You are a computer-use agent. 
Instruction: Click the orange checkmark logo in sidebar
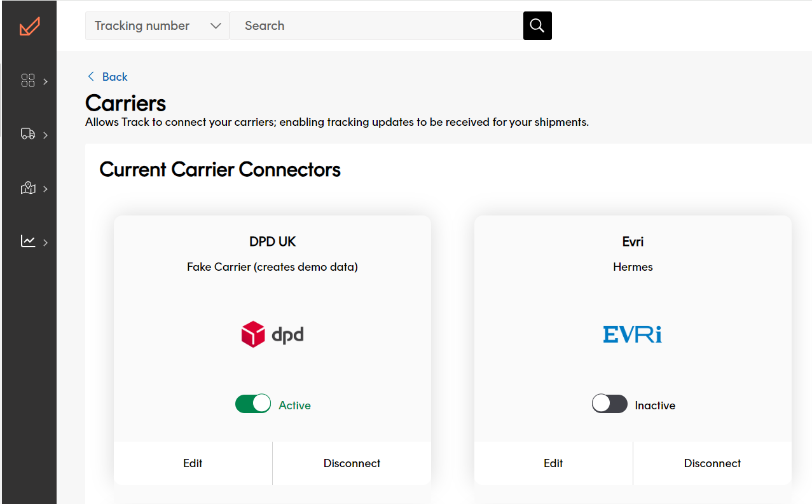29,26
